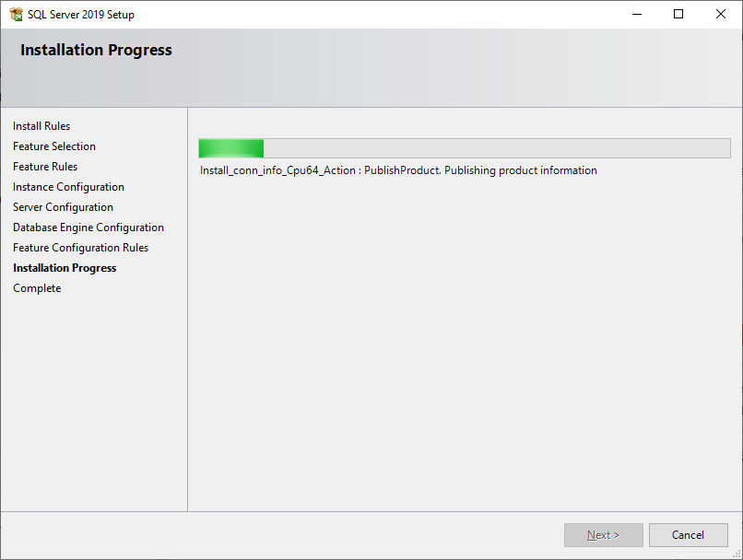The image size is (743, 560).
Task: Click the PublishProduct status message text
Action: (x=398, y=170)
